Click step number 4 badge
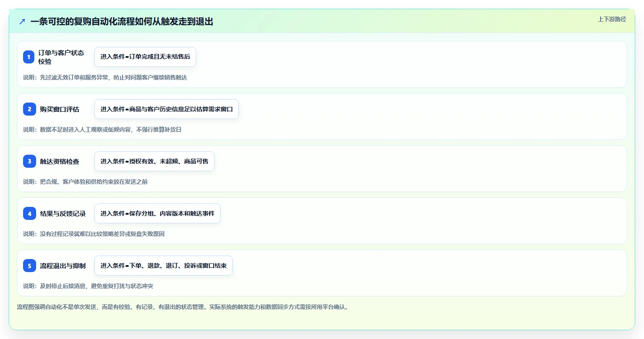Image resolution: width=644 pixels, height=339 pixels. [29, 213]
